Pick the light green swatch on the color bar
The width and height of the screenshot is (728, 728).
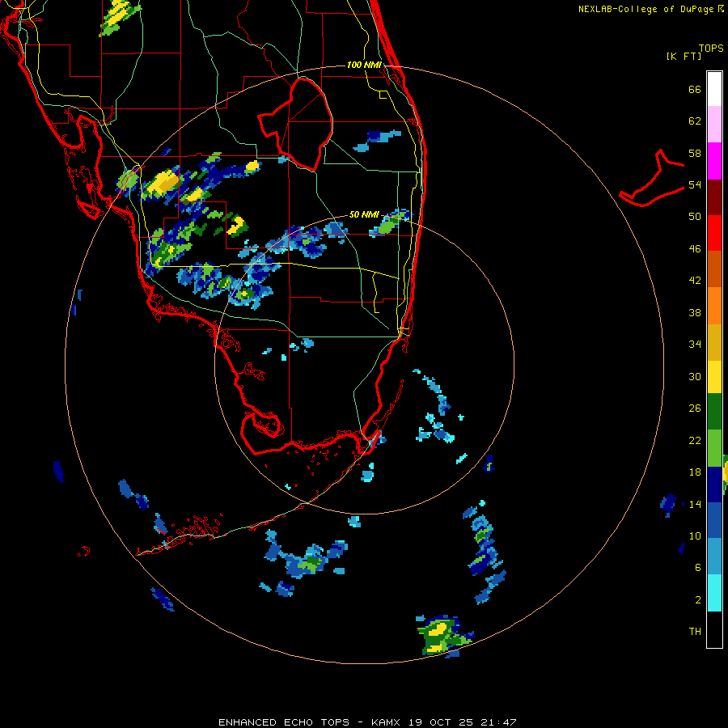coord(714,448)
